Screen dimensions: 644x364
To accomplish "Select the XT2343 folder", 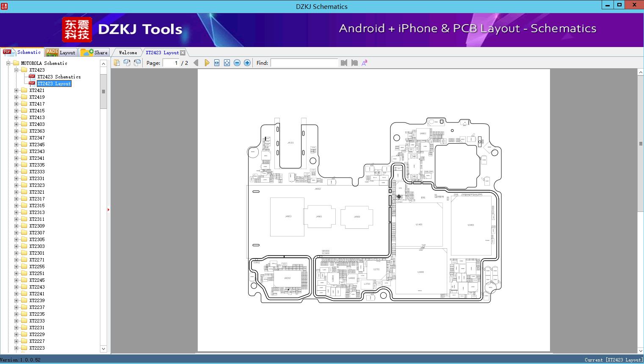I will click(37, 151).
